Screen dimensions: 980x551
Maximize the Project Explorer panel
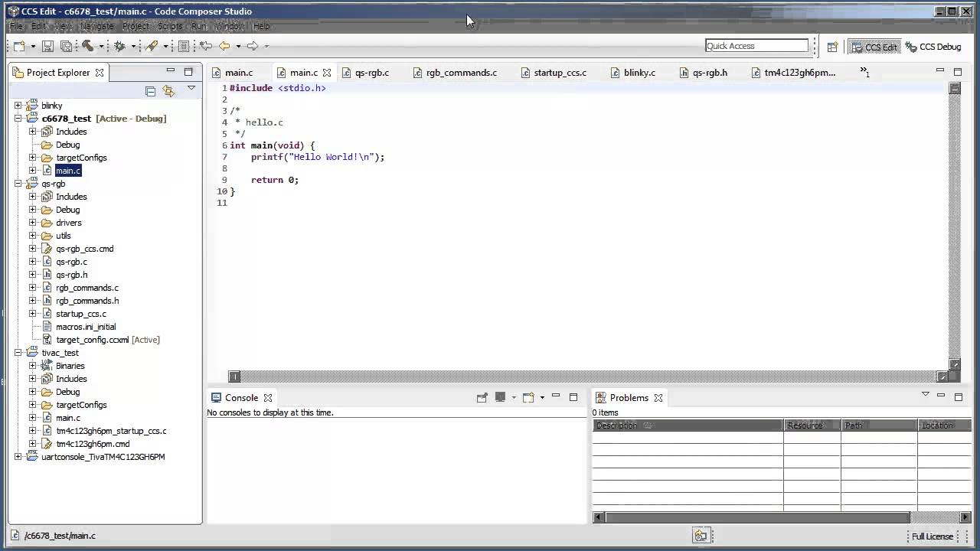point(188,71)
